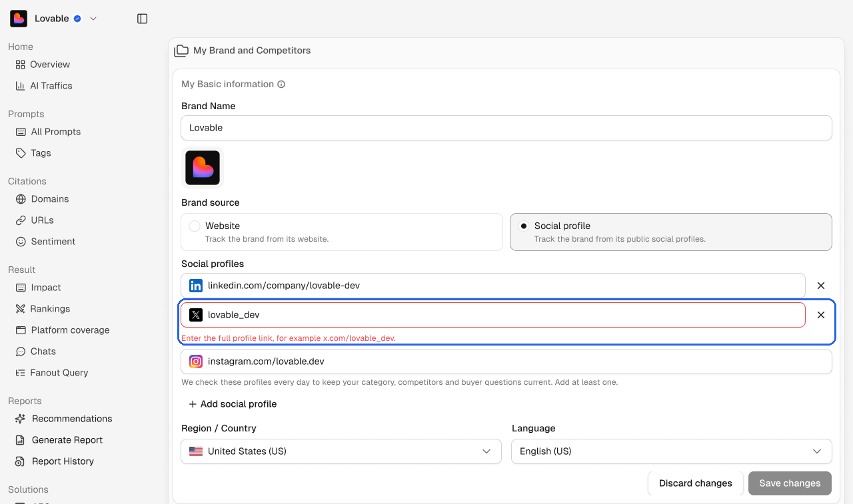
Task: Click the LinkedIn profile URL field
Action: click(493, 286)
